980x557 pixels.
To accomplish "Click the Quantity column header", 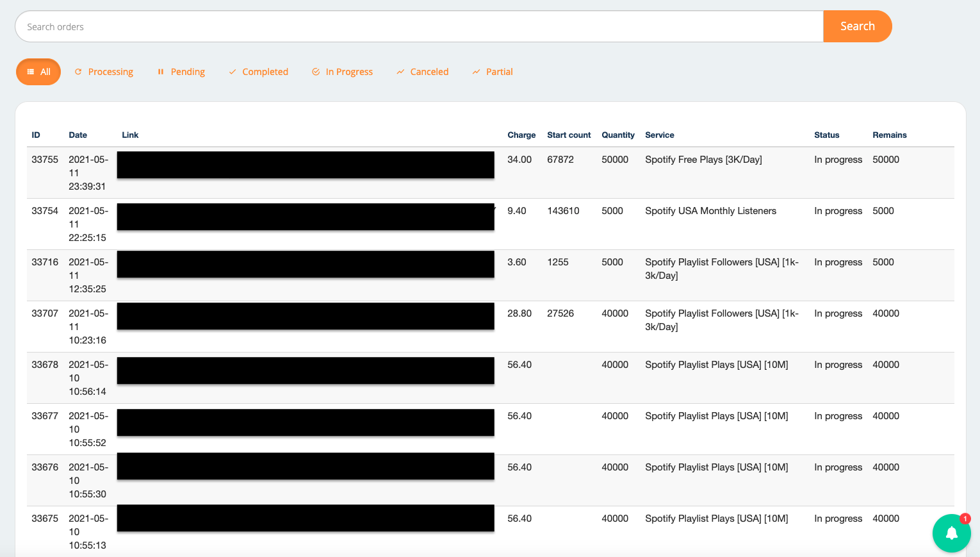I will [618, 135].
